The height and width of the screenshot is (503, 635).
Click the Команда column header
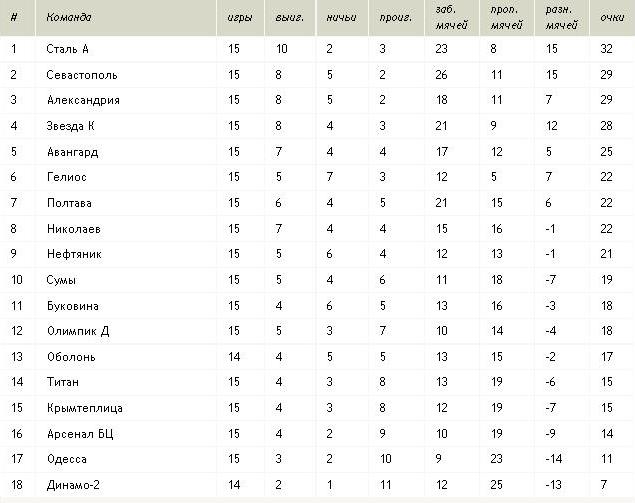(x=69, y=17)
